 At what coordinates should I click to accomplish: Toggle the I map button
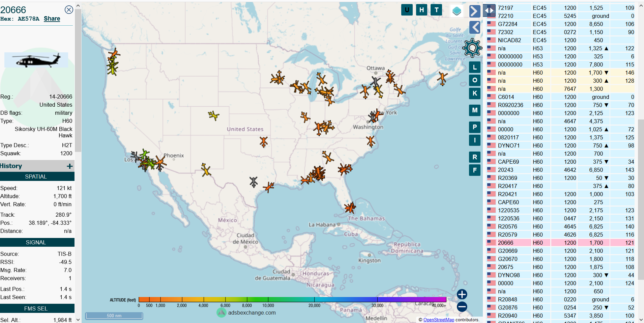(x=475, y=140)
